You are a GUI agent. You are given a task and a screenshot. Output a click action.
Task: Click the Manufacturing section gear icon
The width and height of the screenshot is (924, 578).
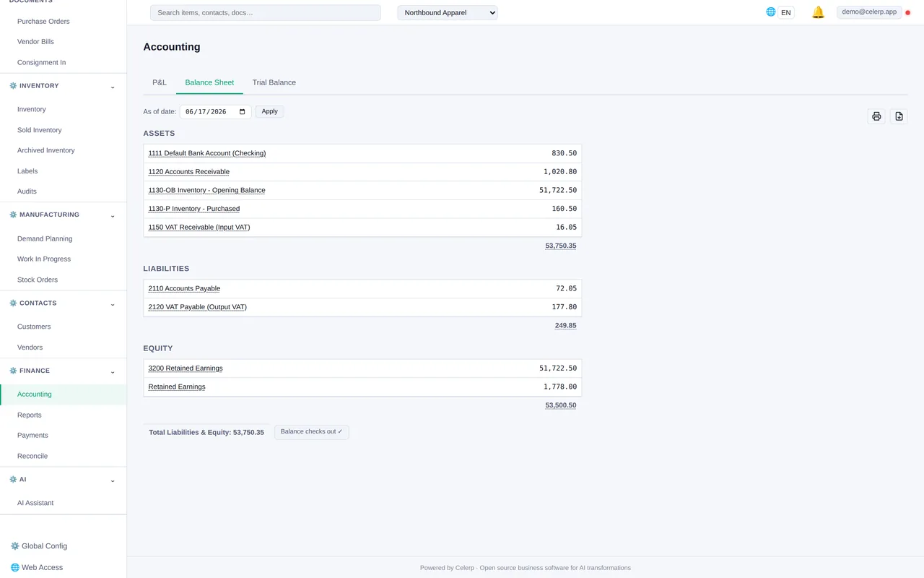point(13,215)
